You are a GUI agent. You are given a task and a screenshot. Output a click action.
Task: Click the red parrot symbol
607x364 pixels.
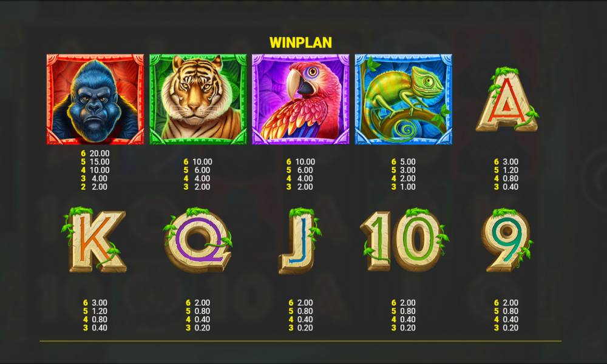[x=300, y=99]
